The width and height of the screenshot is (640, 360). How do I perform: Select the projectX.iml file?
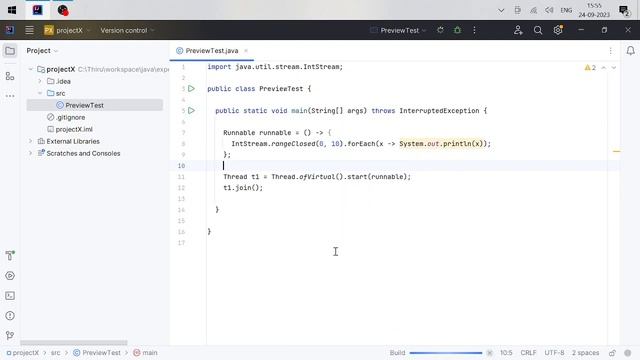pos(70,129)
